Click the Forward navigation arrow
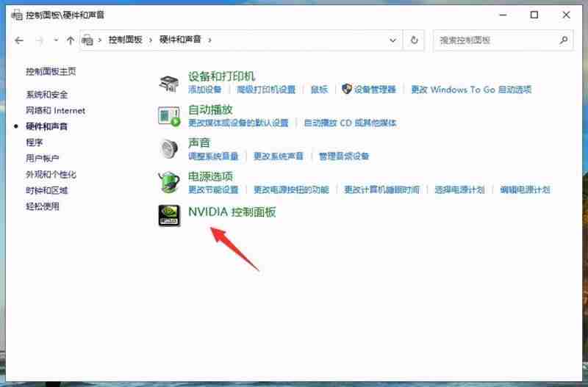Screen dimensions: 588x387 tap(40, 40)
